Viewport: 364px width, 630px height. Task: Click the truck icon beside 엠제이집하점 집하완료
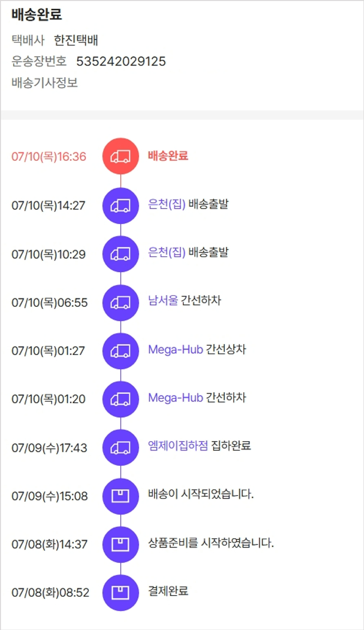[x=120, y=447]
